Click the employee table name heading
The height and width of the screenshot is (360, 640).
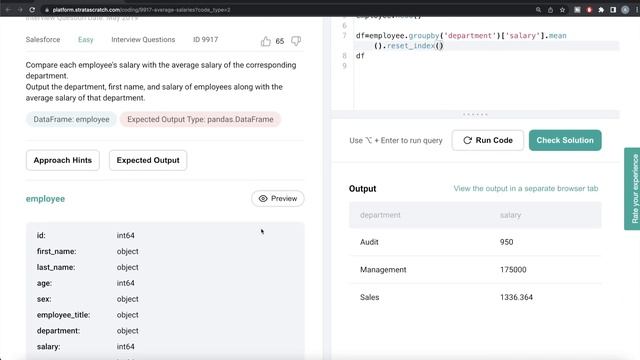tap(45, 199)
